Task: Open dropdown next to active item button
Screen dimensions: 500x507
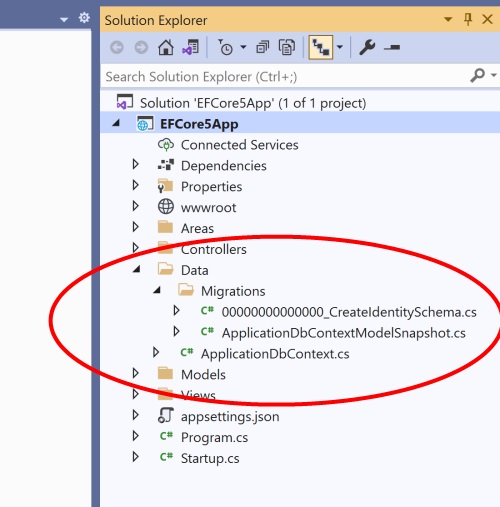Action: tap(340, 47)
